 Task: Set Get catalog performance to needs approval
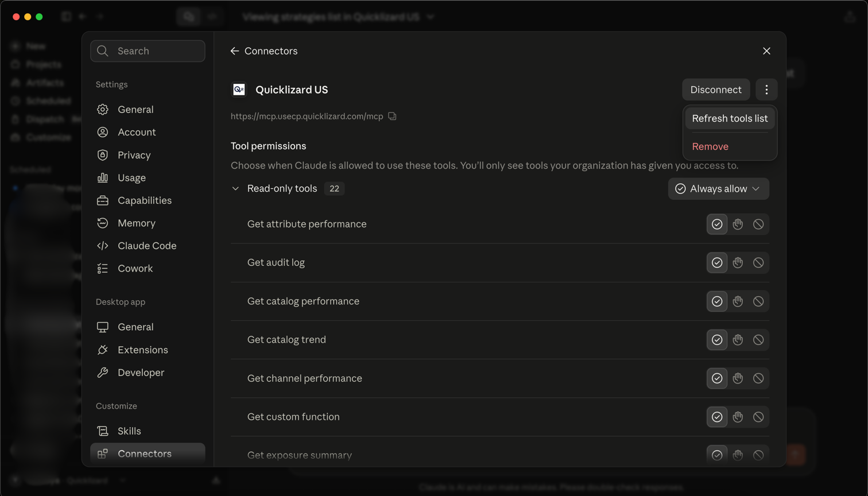pos(738,301)
